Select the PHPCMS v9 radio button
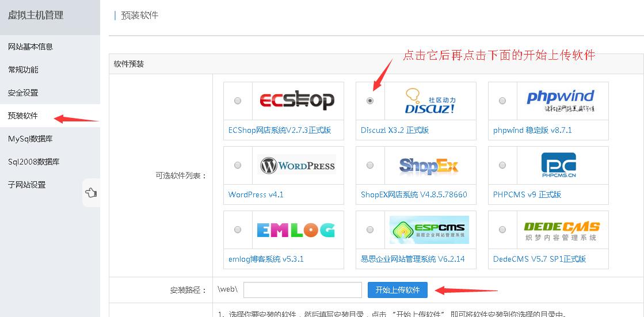The width and height of the screenshot is (644, 317). coord(502,165)
